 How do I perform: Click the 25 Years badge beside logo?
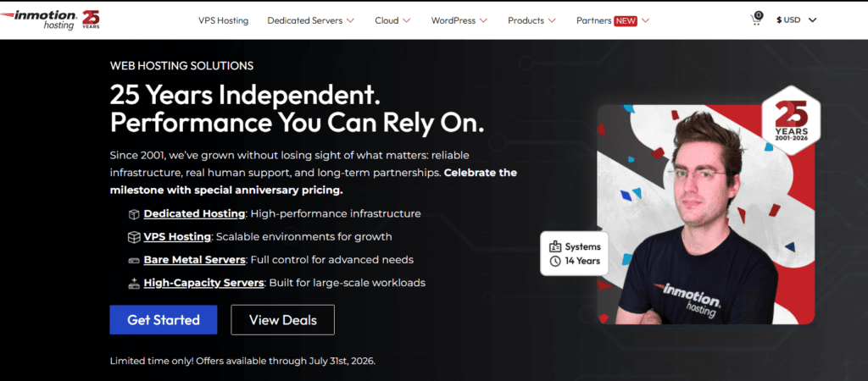coord(91,19)
